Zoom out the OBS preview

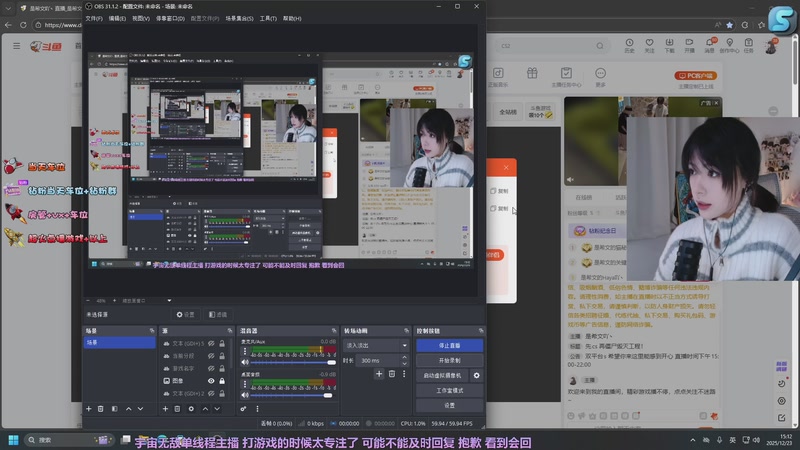(88, 301)
